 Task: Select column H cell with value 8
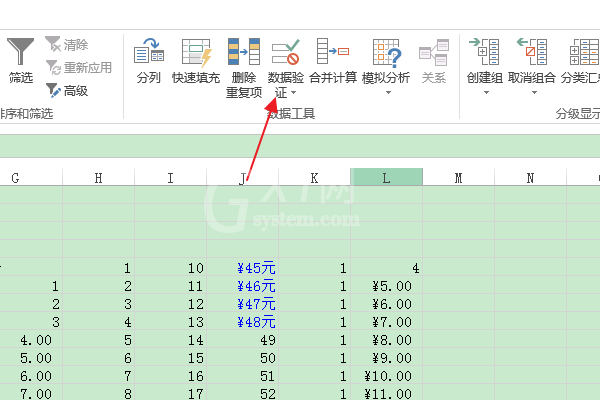pyautogui.click(x=99, y=393)
